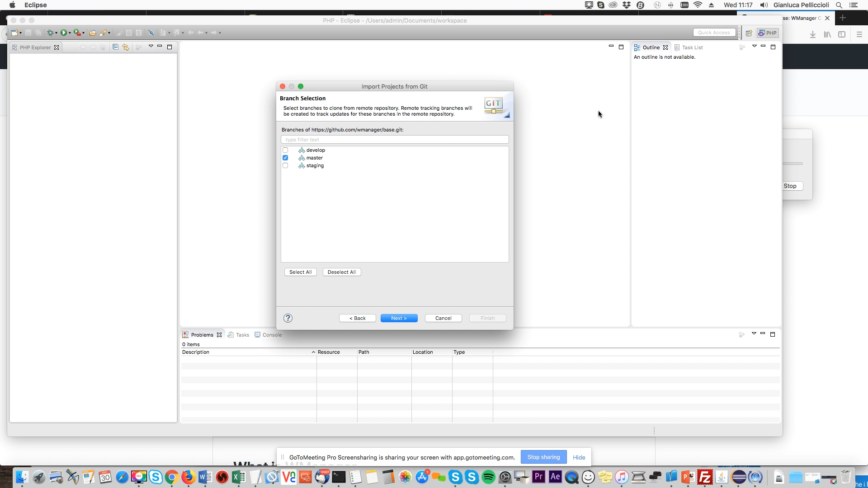The height and width of the screenshot is (488, 868).
Task: Switch to the Console tab
Action: click(272, 335)
